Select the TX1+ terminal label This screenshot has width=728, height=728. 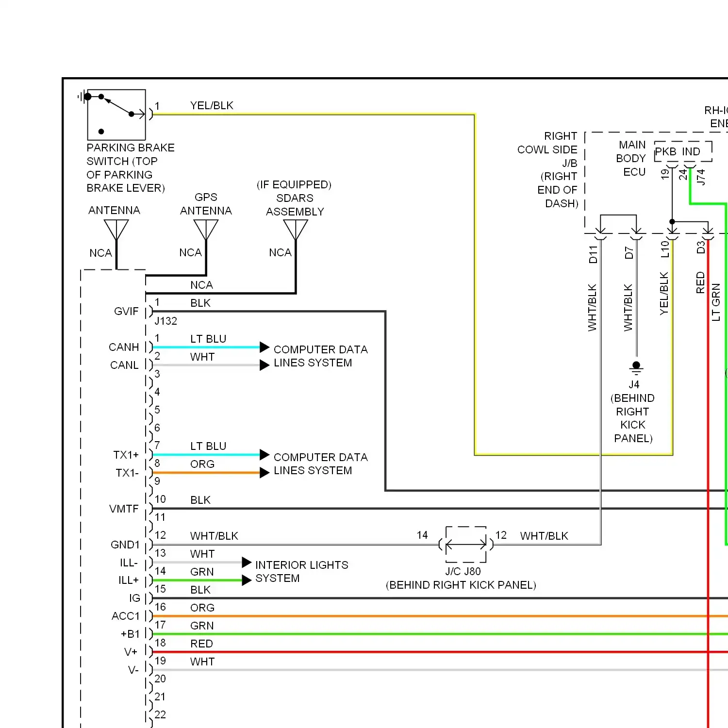[126, 455]
